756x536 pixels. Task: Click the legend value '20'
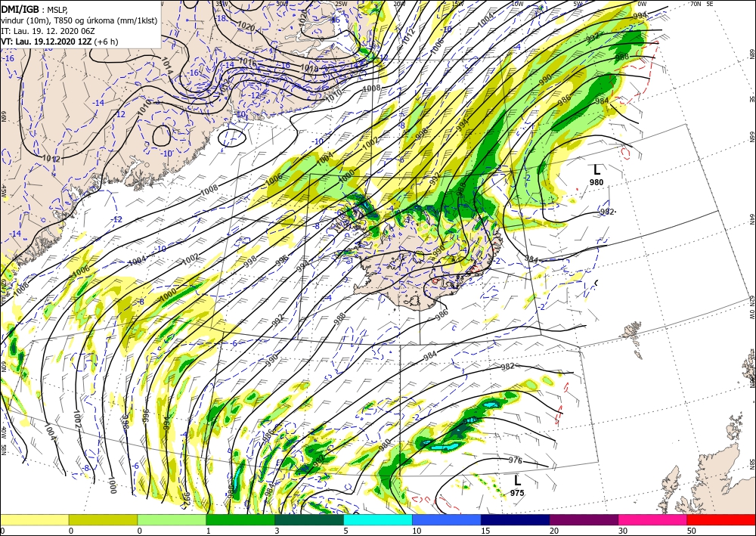[553, 531]
